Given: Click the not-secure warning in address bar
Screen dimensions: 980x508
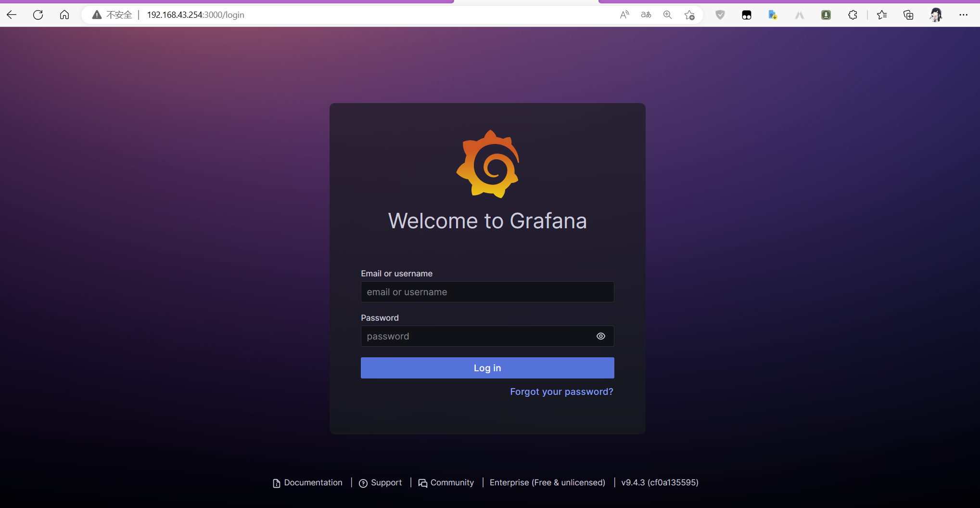Looking at the screenshot, I should coord(111,14).
